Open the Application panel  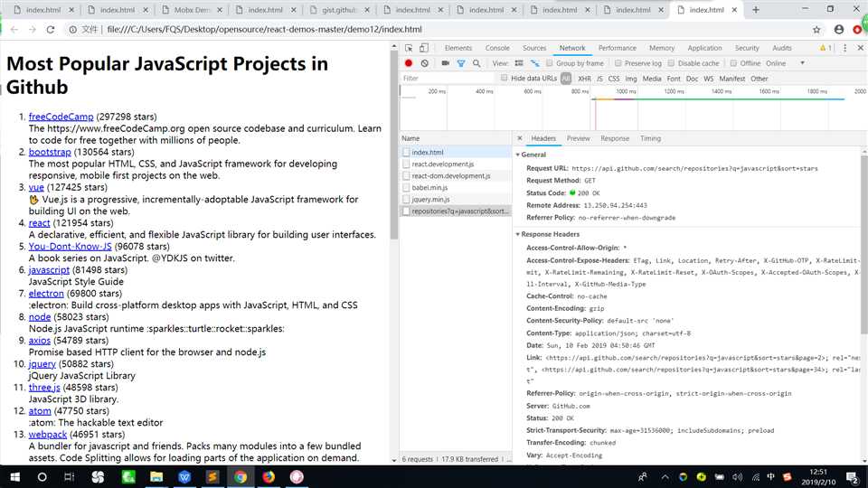coord(704,48)
